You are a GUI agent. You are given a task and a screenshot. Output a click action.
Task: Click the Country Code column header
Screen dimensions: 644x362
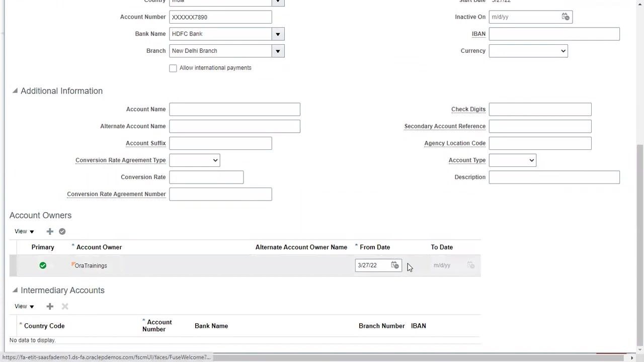44,326
